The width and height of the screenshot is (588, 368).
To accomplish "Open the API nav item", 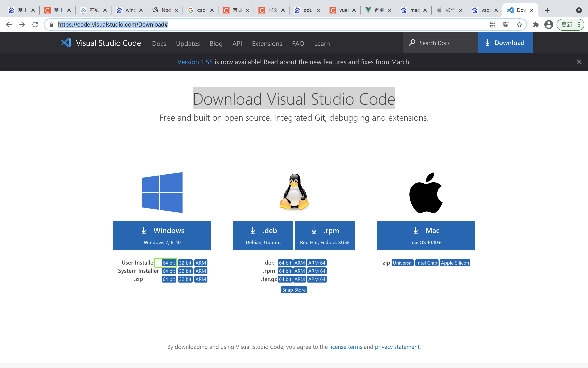I will 237,43.
